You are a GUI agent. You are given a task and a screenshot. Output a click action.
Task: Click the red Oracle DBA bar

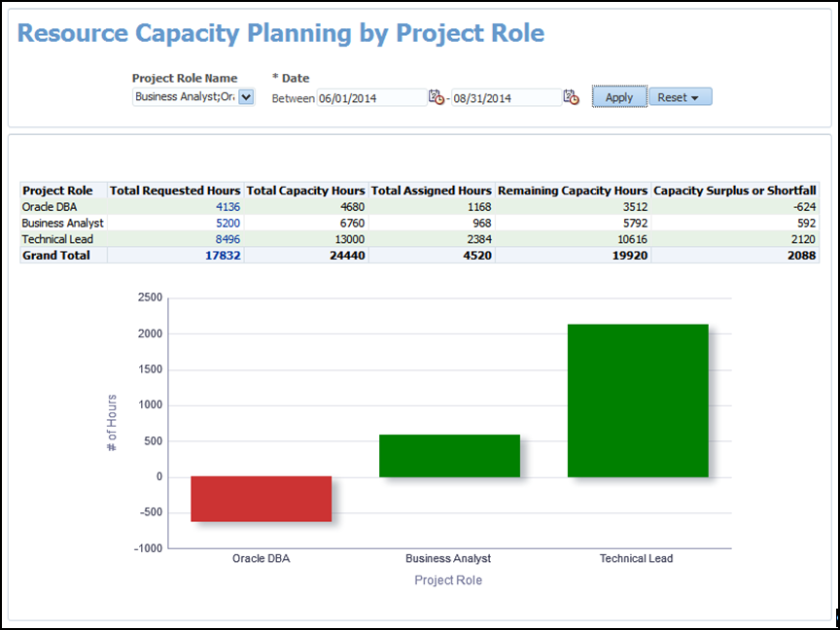click(261, 499)
